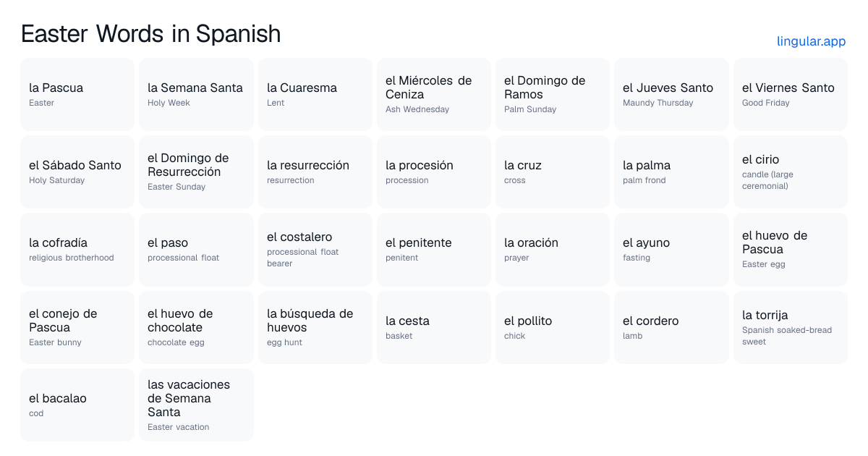
Task: Choose the 'la búsqueda de huevos' card
Action: [x=315, y=327]
